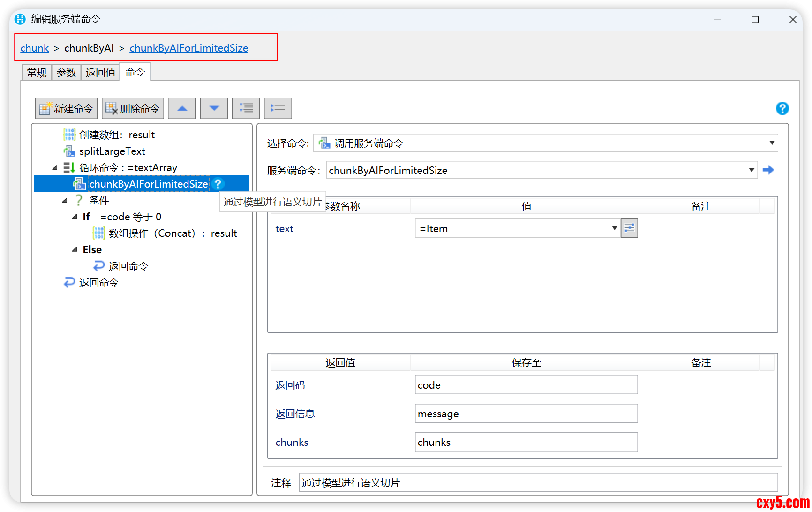
Task: Click the move command down arrow button
Action: point(214,108)
